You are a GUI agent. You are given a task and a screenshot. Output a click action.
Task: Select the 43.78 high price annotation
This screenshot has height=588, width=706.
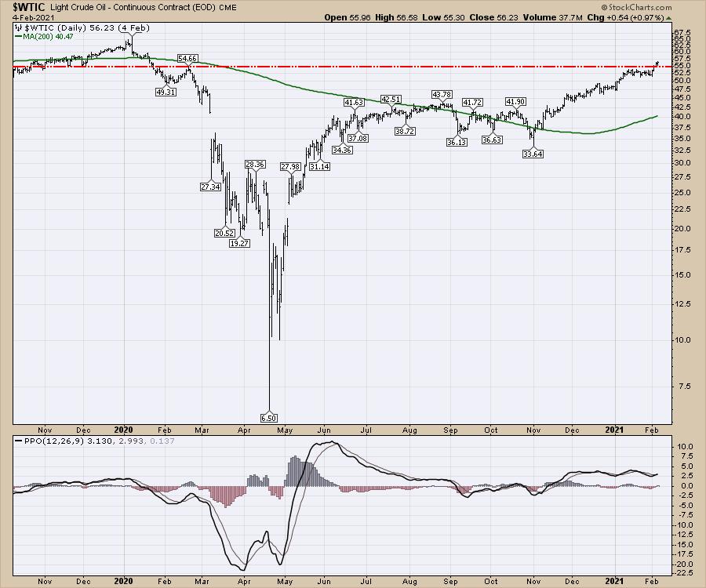pyautogui.click(x=443, y=95)
